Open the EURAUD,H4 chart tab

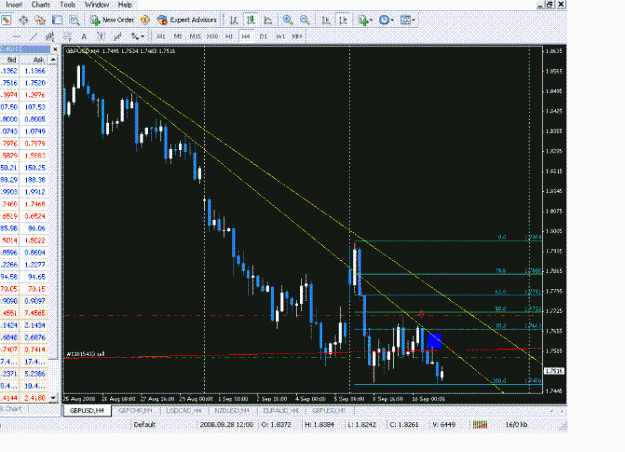[x=281, y=411]
